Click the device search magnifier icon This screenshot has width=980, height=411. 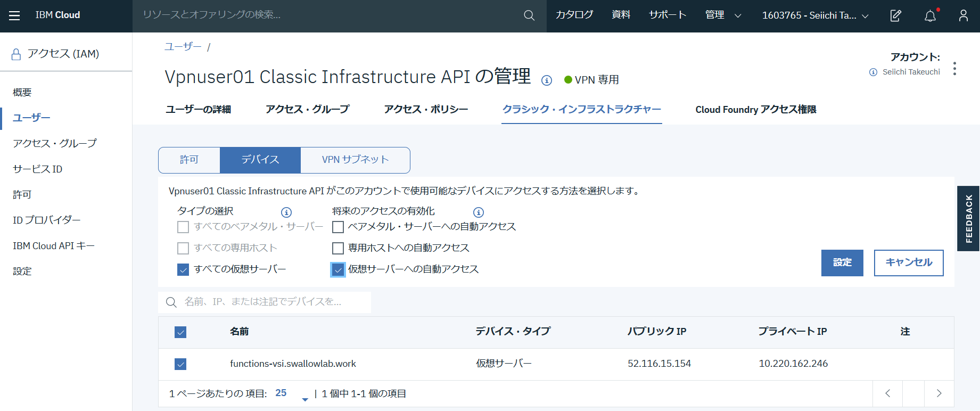point(171,302)
